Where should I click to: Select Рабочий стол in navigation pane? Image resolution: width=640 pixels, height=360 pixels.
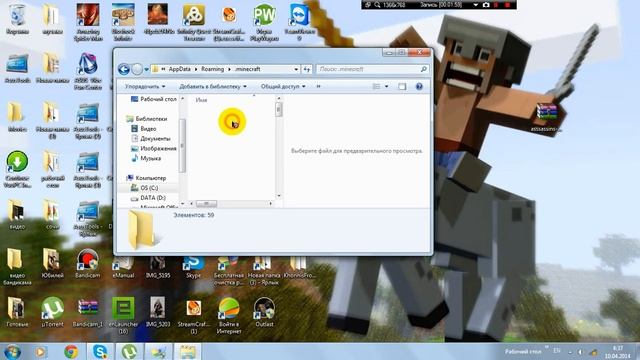click(153, 99)
